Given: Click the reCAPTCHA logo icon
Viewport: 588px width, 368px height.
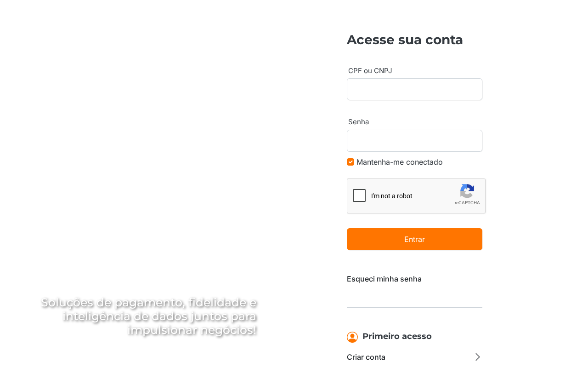Looking at the screenshot, I should [x=467, y=191].
